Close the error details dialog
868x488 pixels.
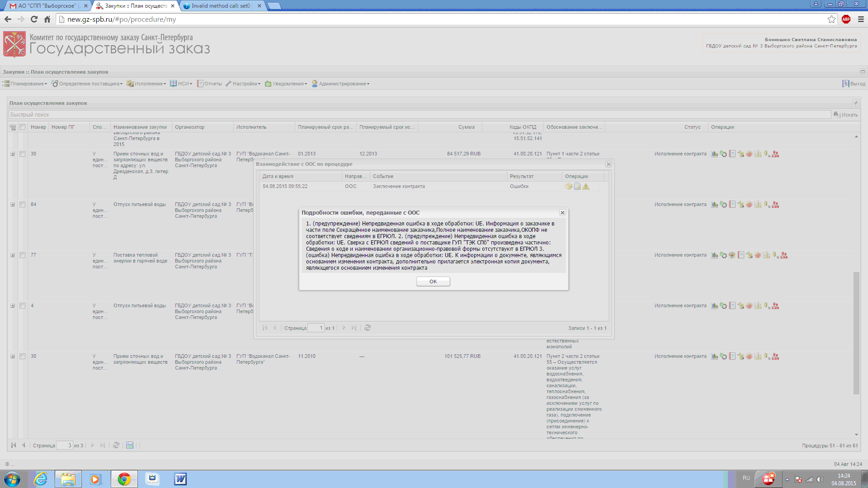pyautogui.click(x=562, y=212)
